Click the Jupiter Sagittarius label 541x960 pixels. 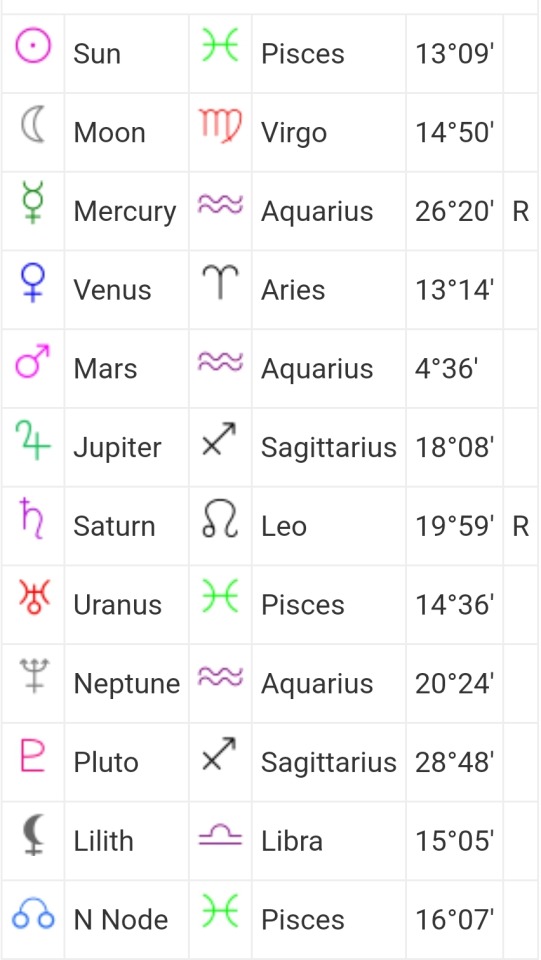tap(329, 448)
